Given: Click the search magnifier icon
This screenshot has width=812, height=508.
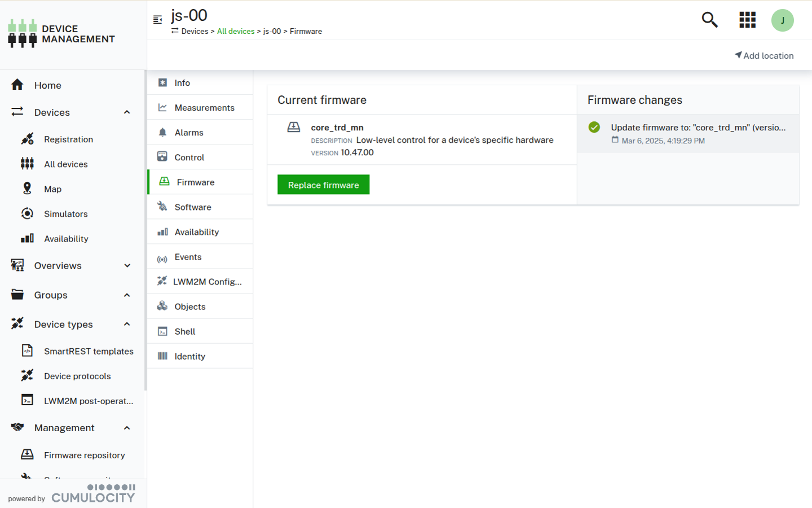Looking at the screenshot, I should coord(709,20).
